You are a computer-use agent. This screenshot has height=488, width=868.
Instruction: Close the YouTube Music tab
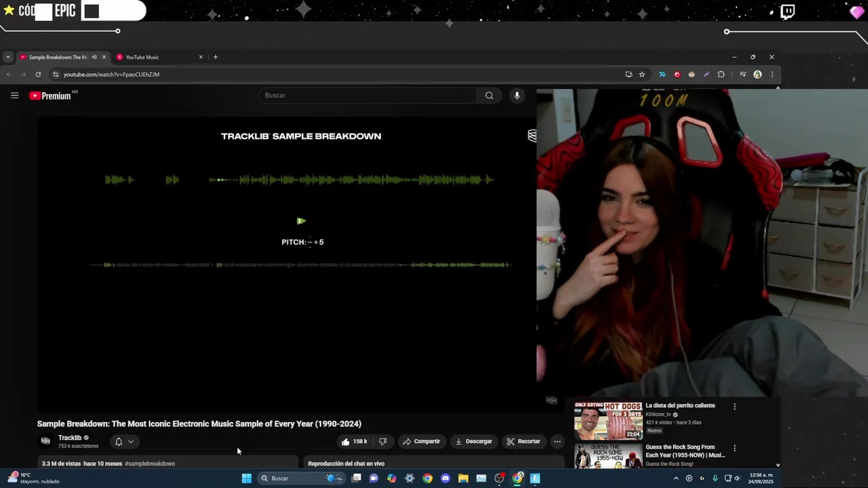201,57
